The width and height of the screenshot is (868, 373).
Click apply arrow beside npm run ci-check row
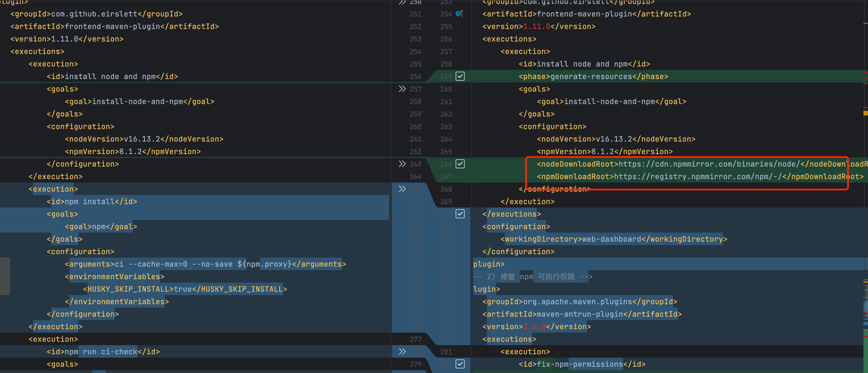(402, 351)
